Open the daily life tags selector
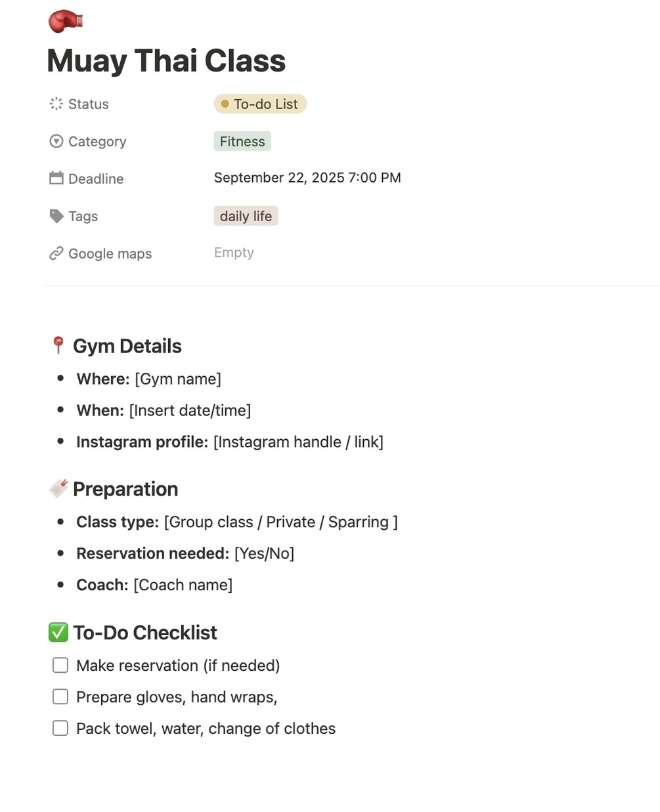660x812 pixels. (246, 216)
